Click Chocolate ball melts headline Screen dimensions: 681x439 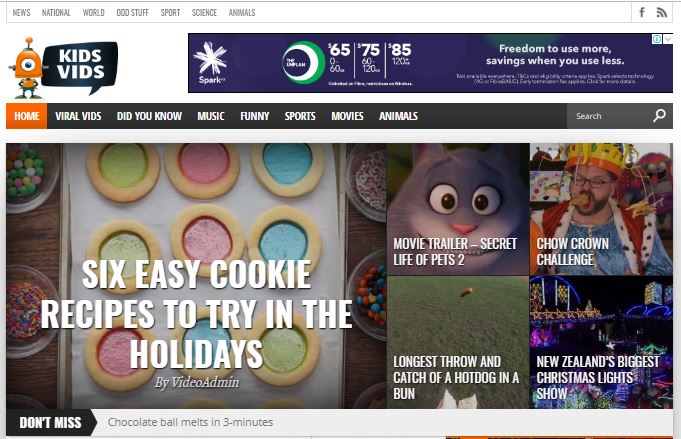(x=190, y=422)
